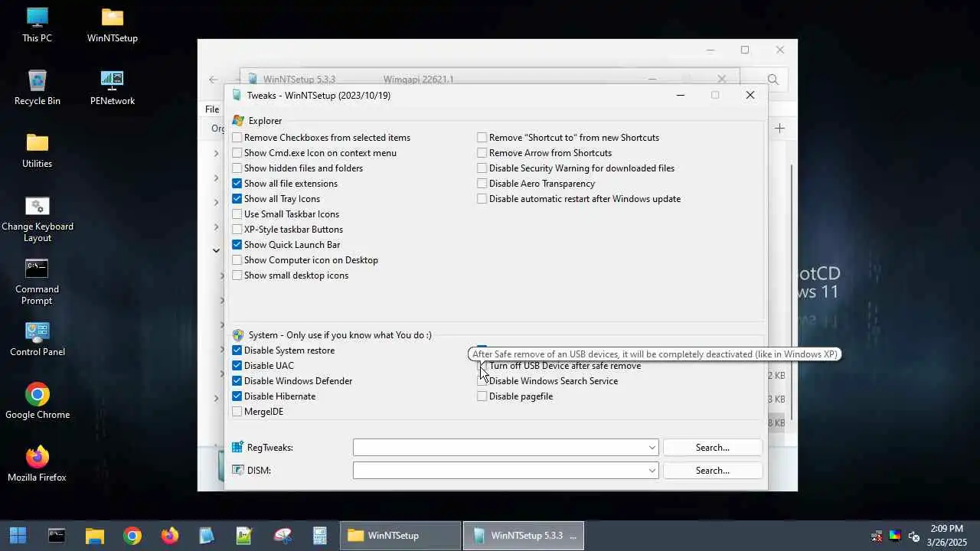The image size is (980, 551).
Task: Open This PC desktop icon
Action: pos(37,25)
